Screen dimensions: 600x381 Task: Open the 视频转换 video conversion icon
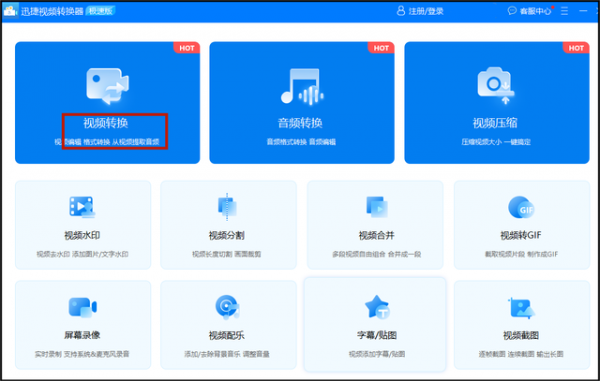108,86
